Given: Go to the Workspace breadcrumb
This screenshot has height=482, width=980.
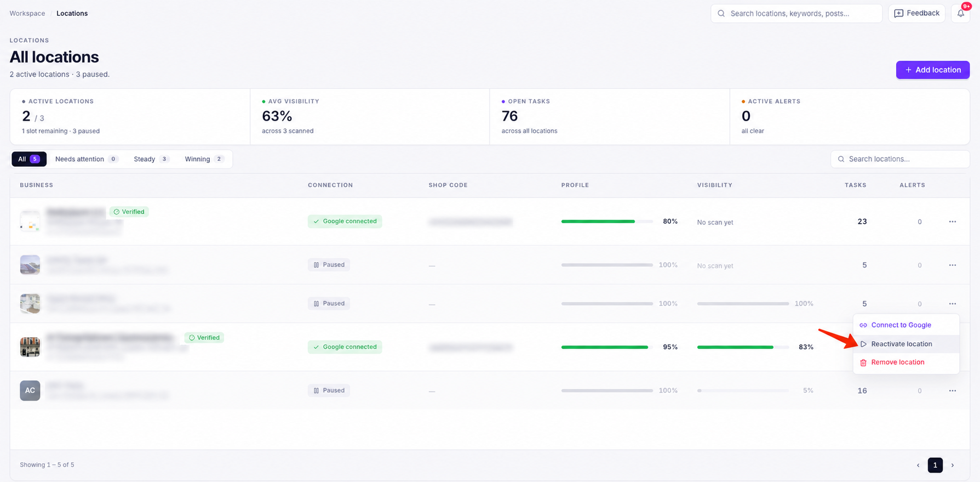Looking at the screenshot, I should (x=27, y=13).
